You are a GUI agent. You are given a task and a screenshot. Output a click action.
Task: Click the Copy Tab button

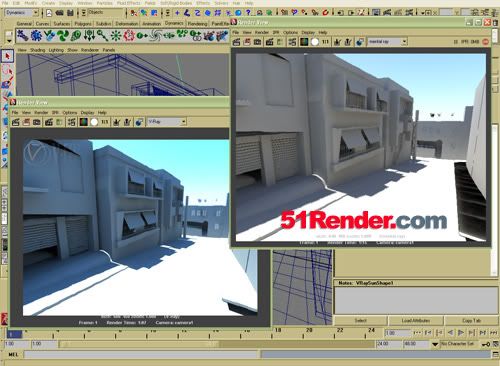coord(471,321)
